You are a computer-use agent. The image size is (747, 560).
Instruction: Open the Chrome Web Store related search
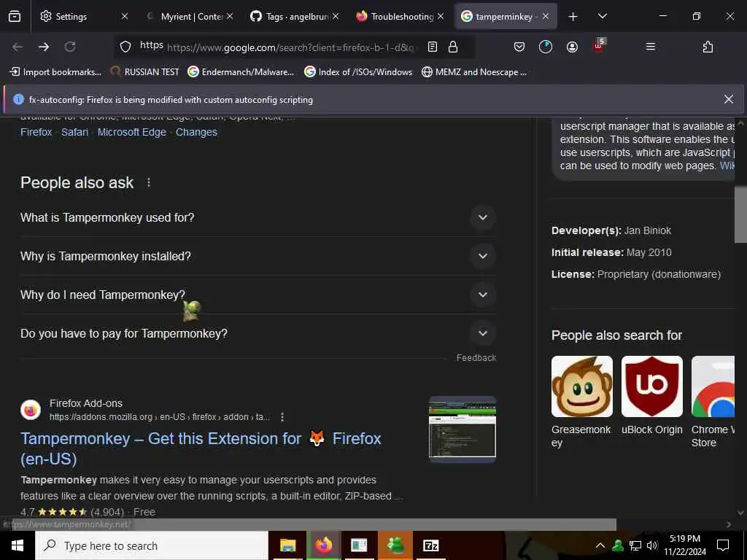coord(713,402)
